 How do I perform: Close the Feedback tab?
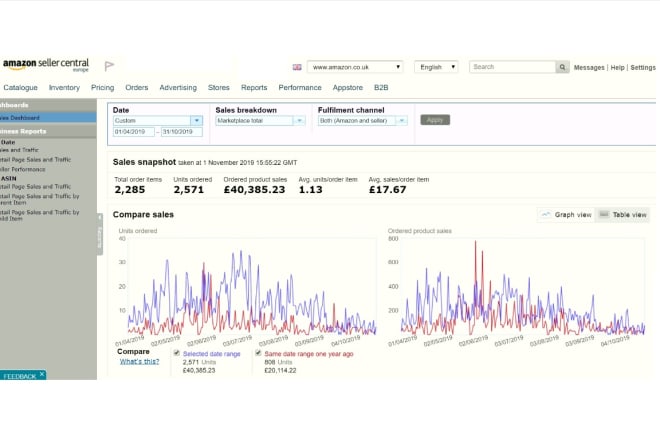click(x=42, y=374)
